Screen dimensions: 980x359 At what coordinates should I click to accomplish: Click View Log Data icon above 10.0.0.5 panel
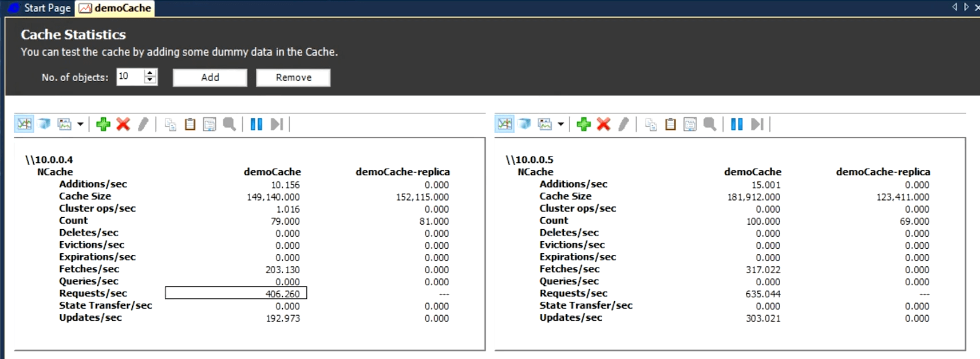coord(524,124)
